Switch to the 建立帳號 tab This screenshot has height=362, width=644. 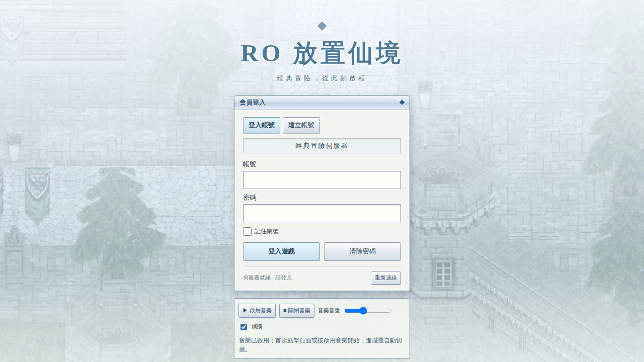(x=301, y=125)
